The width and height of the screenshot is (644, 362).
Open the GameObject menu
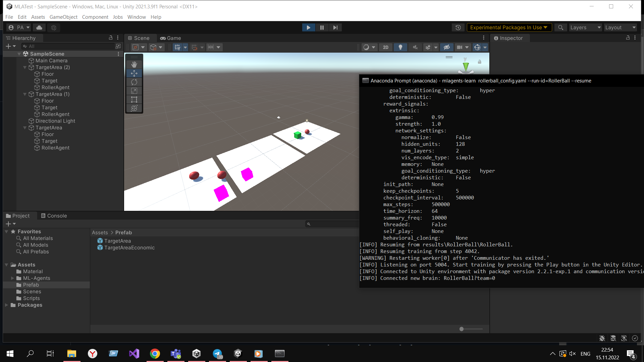pos(63,17)
